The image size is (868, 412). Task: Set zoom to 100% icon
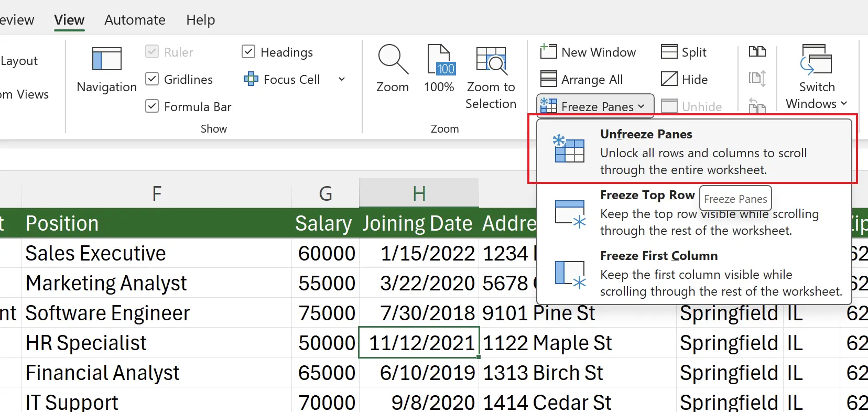point(439,59)
